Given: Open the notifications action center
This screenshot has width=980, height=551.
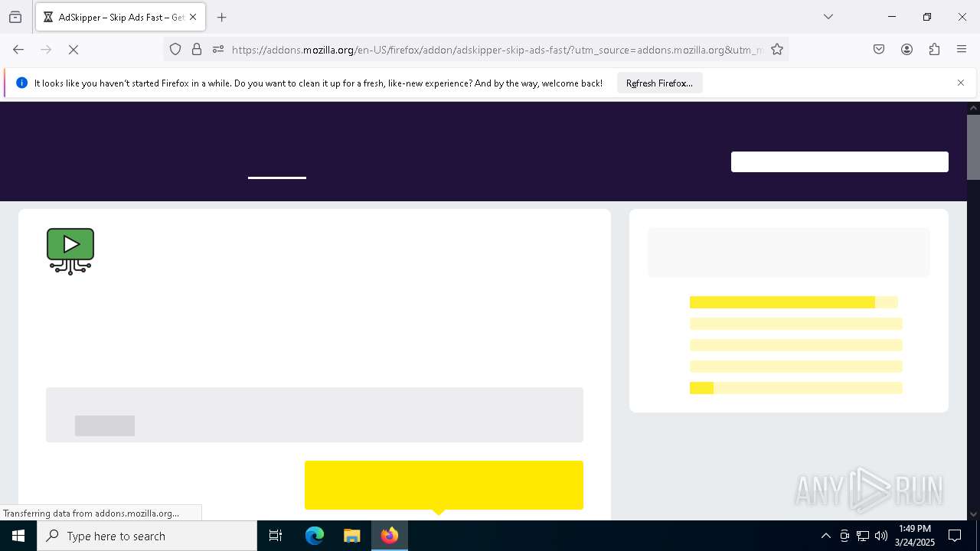Looking at the screenshot, I should point(955,536).
